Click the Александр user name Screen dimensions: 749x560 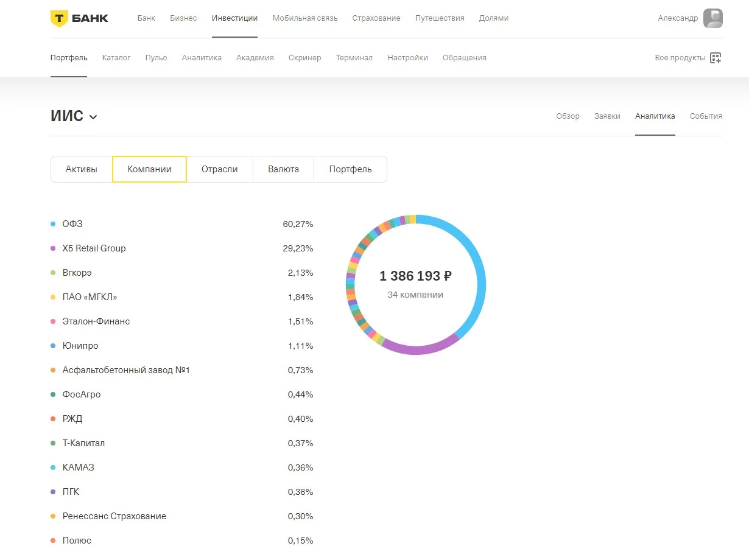click(678, 18)
